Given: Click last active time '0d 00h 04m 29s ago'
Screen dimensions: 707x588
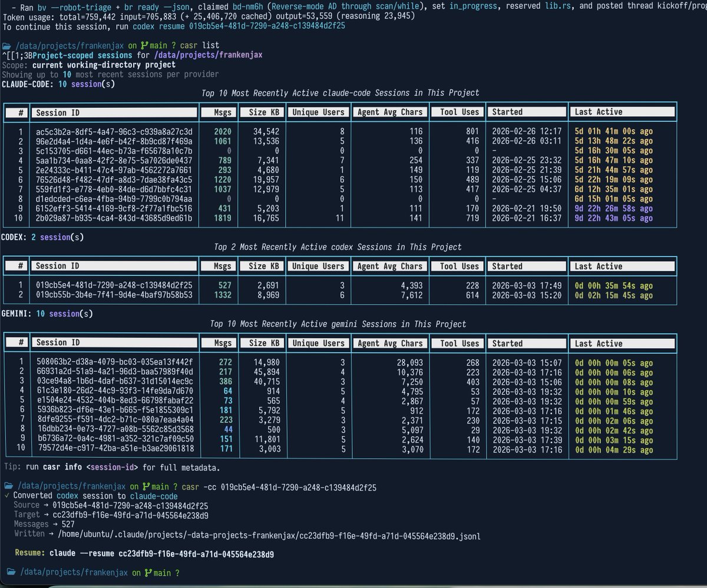Looking at the screenshot, I should click(x=613, y=450).
